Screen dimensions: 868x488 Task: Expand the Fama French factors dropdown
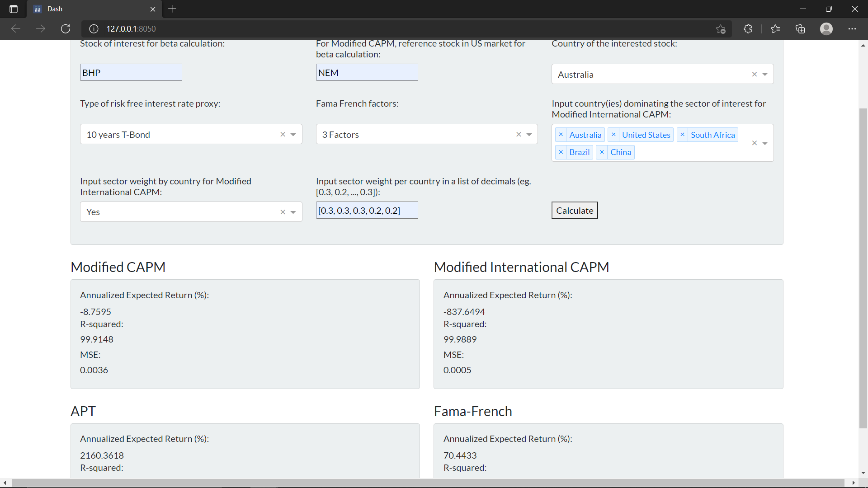(x=529, y=135)
